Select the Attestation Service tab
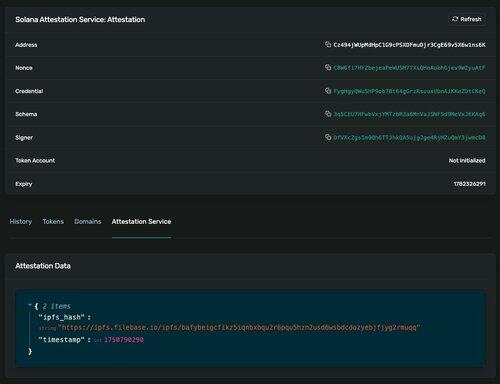 tap(141, 222)
